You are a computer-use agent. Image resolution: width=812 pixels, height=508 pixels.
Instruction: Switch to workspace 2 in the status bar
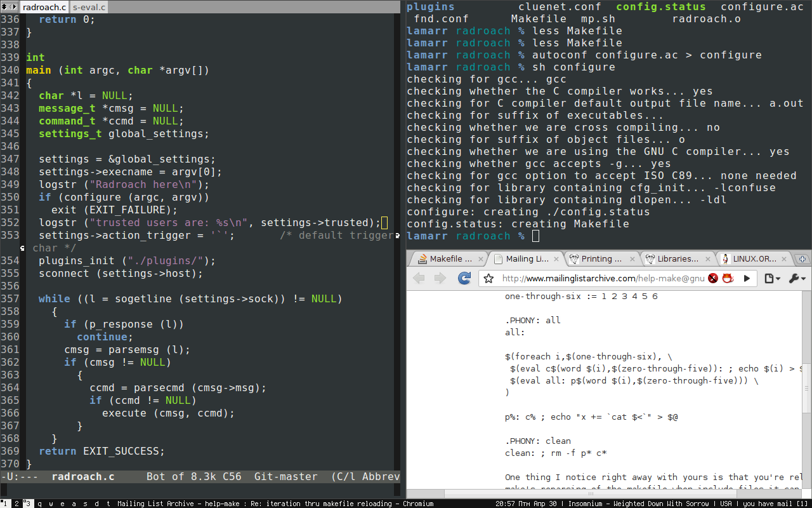tap(17, 504)
